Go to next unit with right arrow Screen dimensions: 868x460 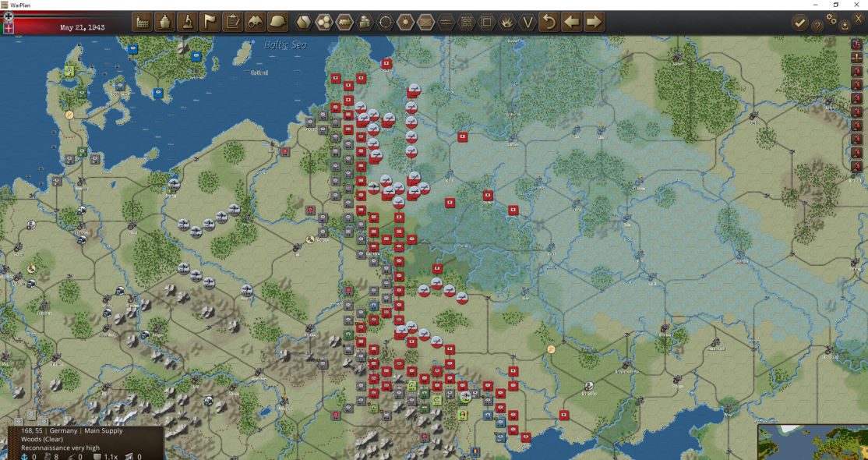pyautogui.click(x=594, y=22)
